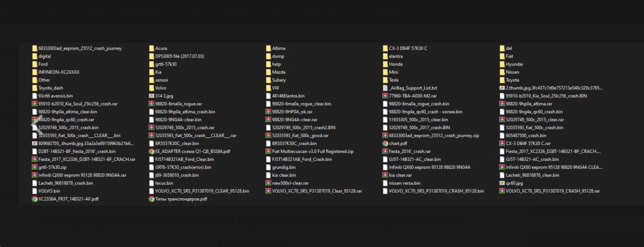Select file 51935305_500x_2015_clear.bin
Viewport: 644px width, 247px height.
pos(418,120)
